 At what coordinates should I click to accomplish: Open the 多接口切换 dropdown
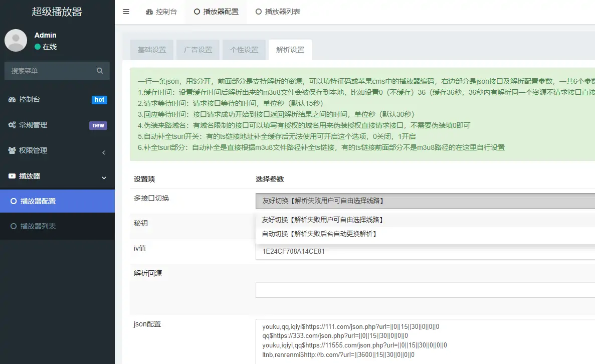tap(425, 201)
